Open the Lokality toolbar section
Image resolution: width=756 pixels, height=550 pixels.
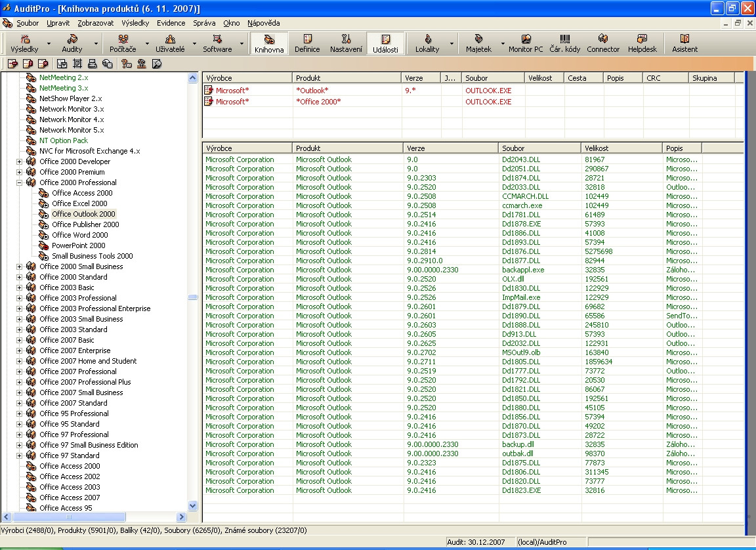427,43
